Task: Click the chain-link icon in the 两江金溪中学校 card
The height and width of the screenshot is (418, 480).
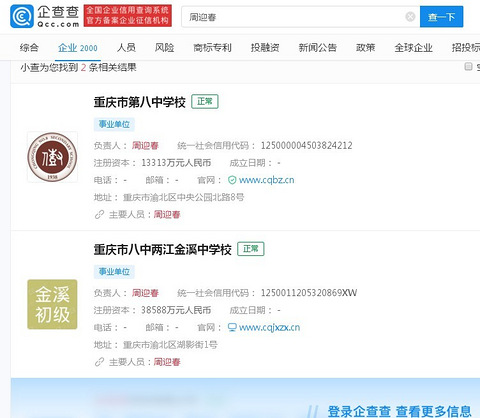Action: tap(99, 362)
